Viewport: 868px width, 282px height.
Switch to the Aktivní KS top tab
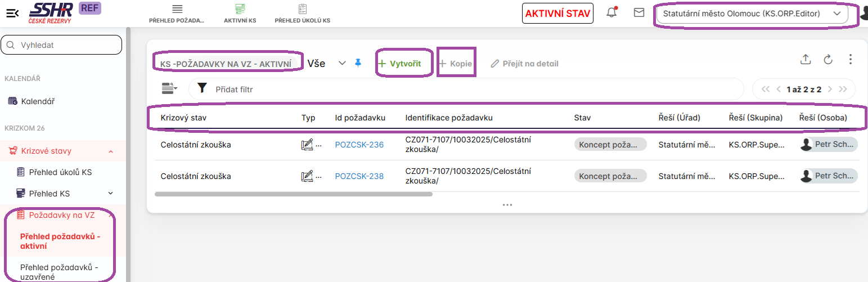(240, 14)
